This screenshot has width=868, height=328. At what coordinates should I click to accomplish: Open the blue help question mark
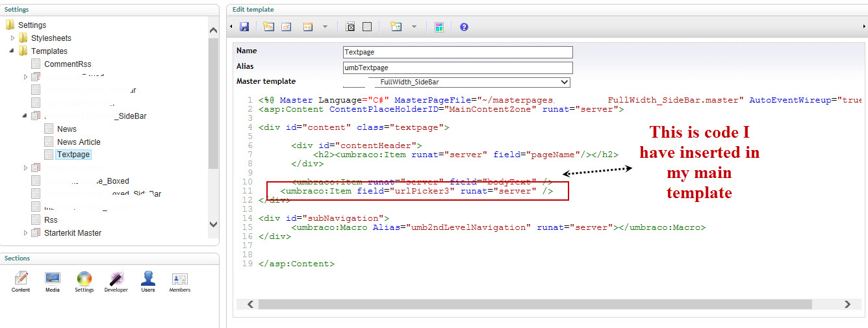464,27
